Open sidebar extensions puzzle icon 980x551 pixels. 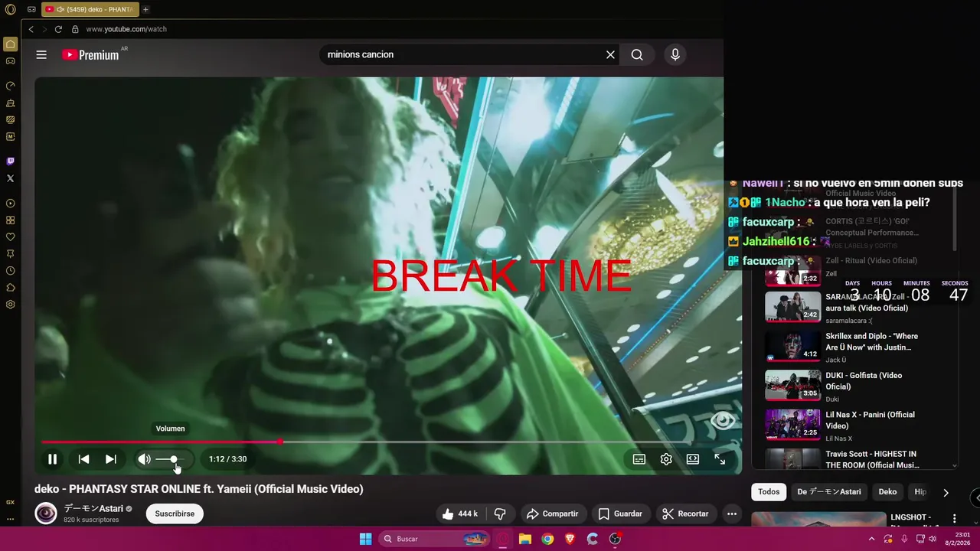click(11, 288)
